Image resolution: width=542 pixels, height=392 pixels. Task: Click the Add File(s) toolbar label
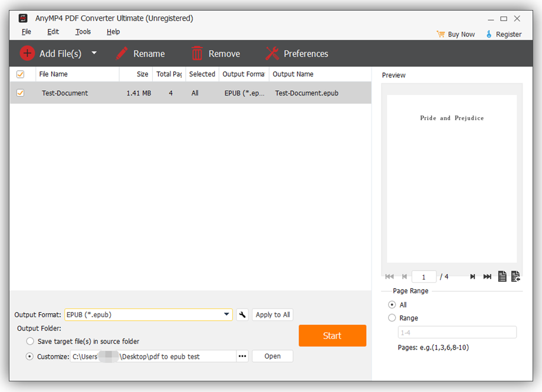click(61, 54)
